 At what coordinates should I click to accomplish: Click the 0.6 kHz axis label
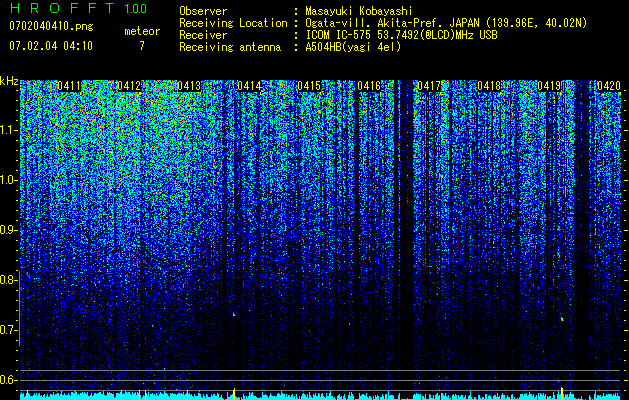(x=7, y=380)
